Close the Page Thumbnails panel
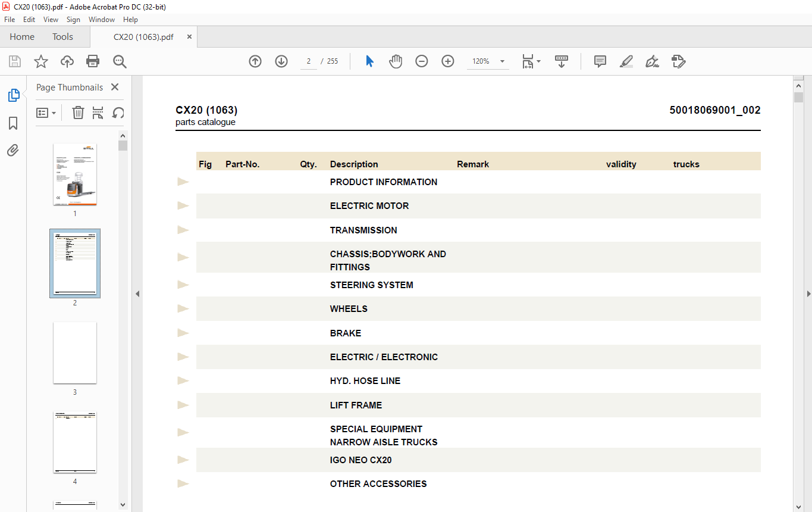Screen dimensions: 812x512 coord(115,87)
